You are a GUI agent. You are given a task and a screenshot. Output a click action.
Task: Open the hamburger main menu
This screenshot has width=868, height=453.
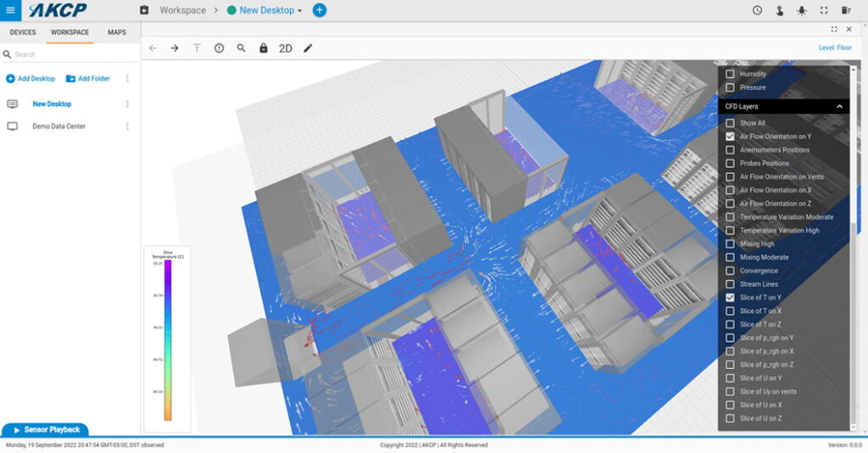coord(10,10)
